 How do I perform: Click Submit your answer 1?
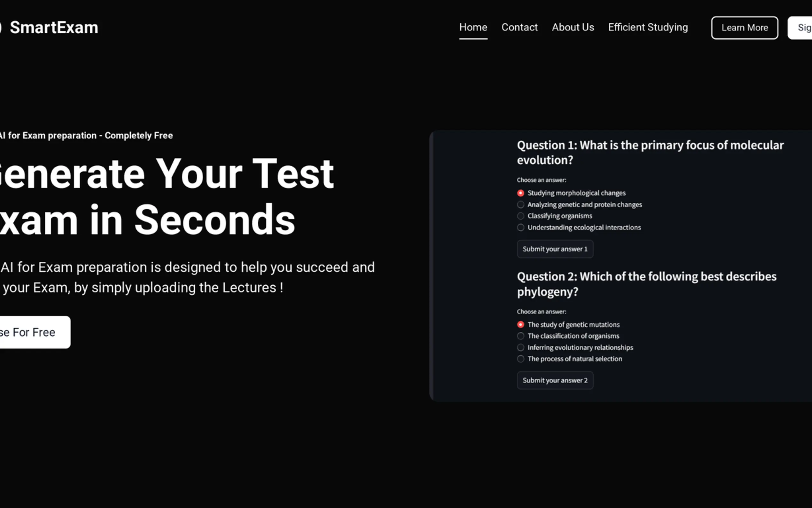[555, 249]
